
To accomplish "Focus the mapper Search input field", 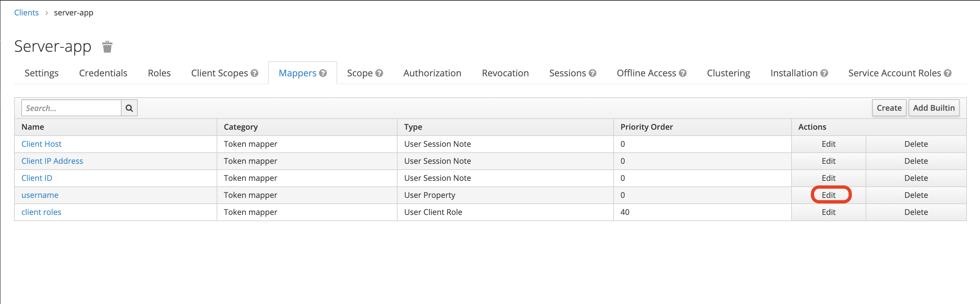I will click(x=71, y=108).
